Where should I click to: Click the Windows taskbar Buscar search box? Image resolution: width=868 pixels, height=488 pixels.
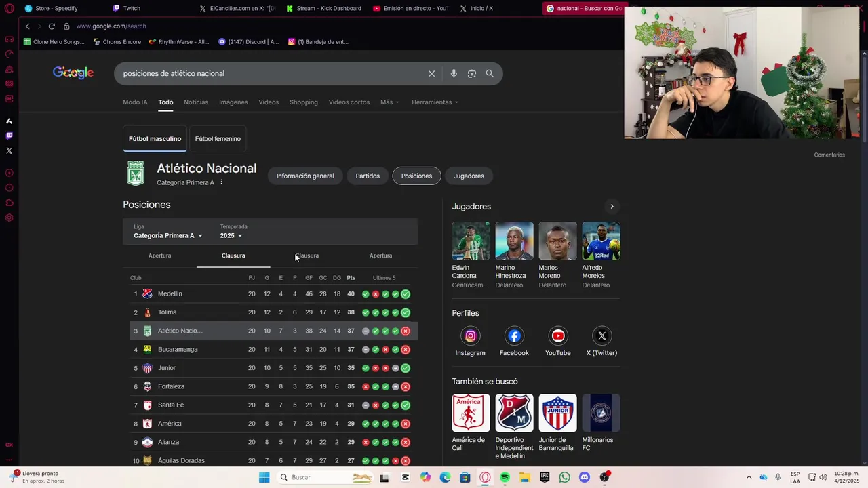click(x=325, y=477)
